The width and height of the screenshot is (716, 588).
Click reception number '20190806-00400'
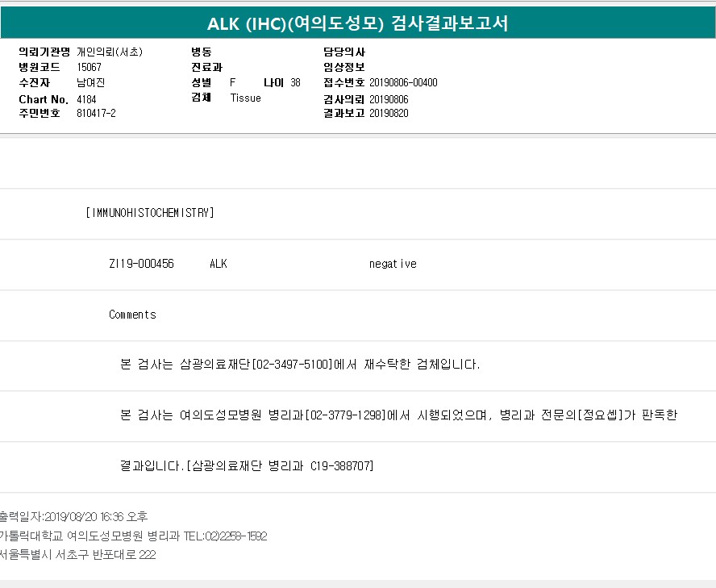click(x=403, y=83)
